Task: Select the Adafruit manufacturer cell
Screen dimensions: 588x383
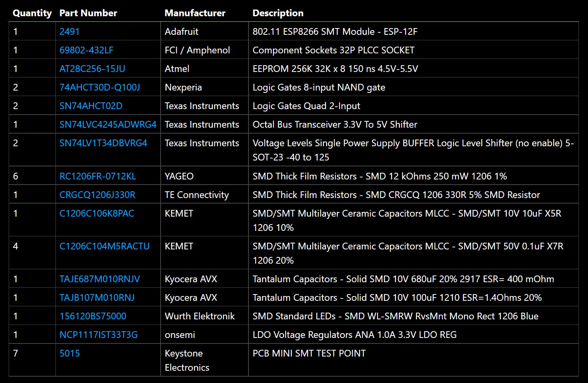Action: pyautogui.click(x=204, y=32)
